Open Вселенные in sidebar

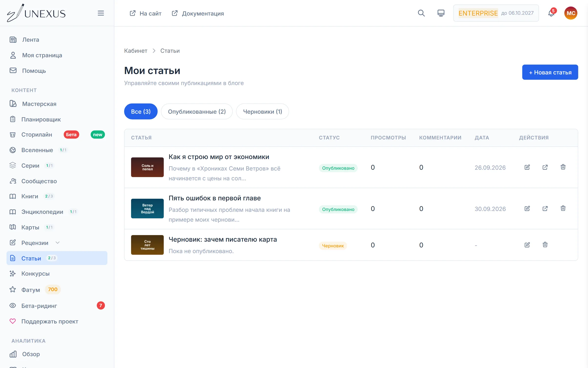tap(57, 150)
